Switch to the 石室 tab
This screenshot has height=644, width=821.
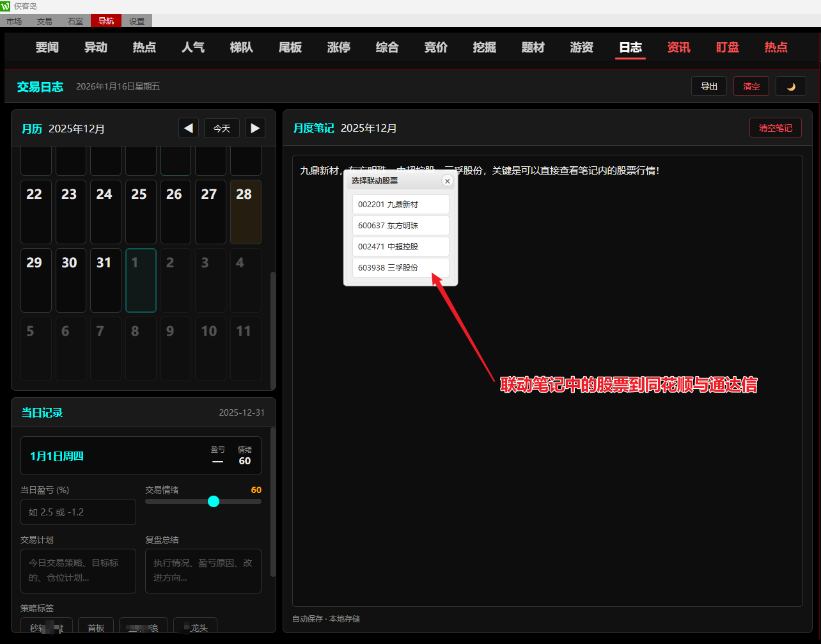point(75,21)
